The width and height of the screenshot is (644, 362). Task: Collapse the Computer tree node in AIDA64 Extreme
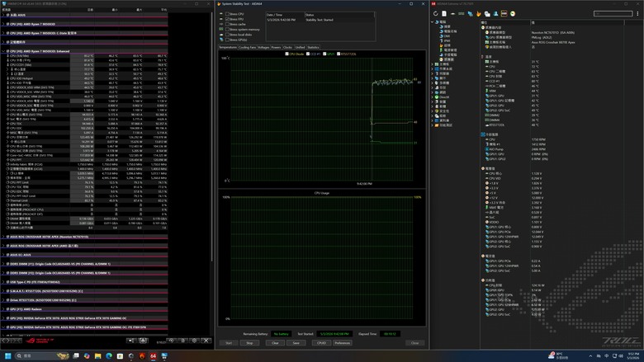click(x=433, y=21)
